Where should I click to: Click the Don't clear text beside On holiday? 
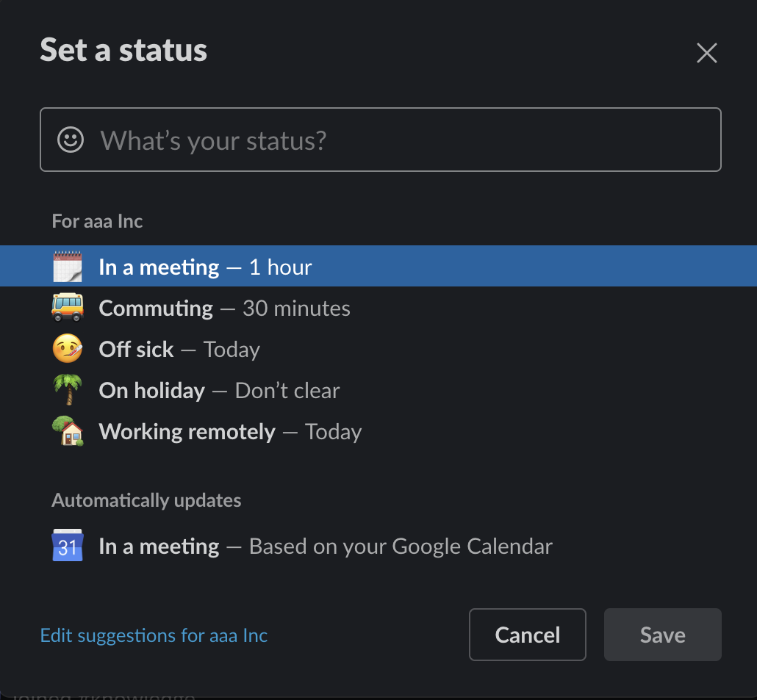tap(287, 390)
